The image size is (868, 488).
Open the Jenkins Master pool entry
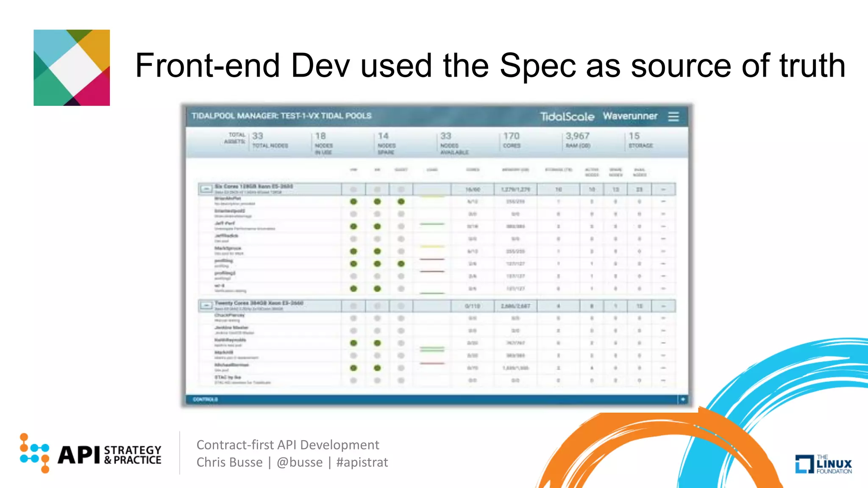(234, 330)
